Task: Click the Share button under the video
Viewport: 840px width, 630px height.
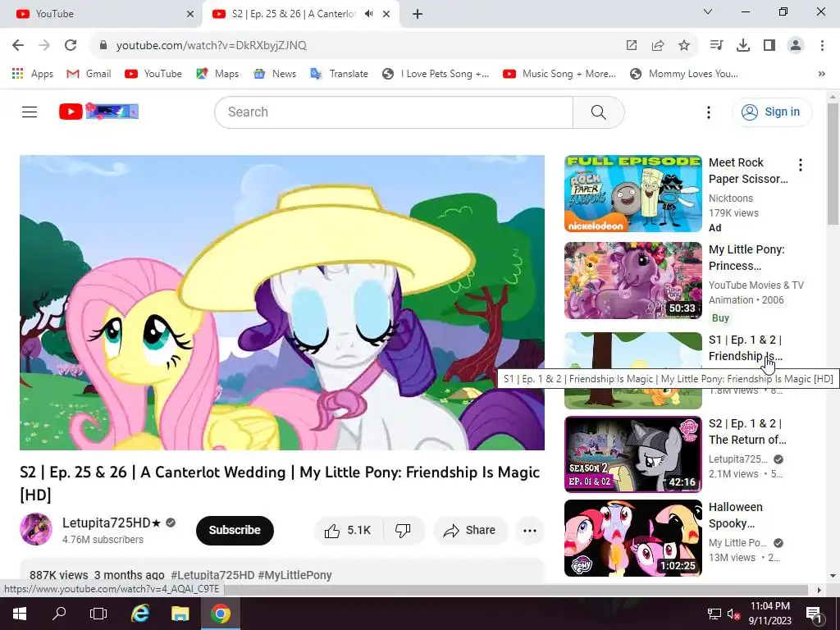Action: click(470, 531)
